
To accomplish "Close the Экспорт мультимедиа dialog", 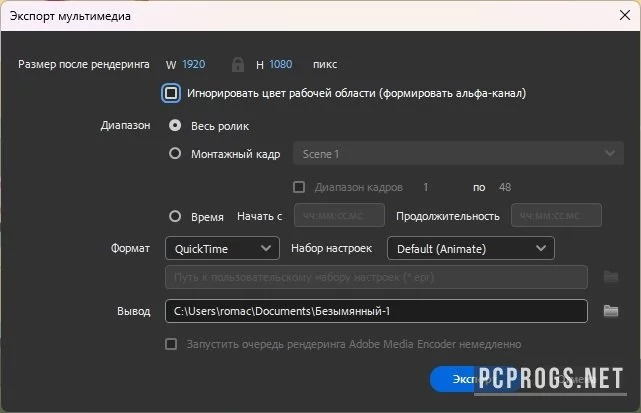I will (x=625, y=15).
